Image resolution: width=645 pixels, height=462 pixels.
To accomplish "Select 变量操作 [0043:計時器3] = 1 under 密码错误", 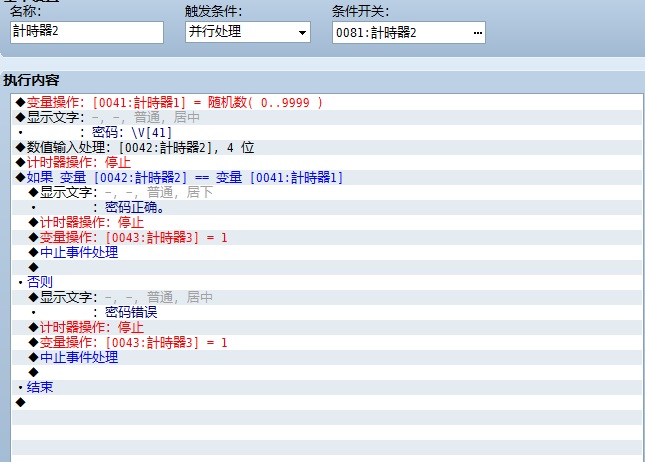I will pyautogui.click(x=327, y=343).
